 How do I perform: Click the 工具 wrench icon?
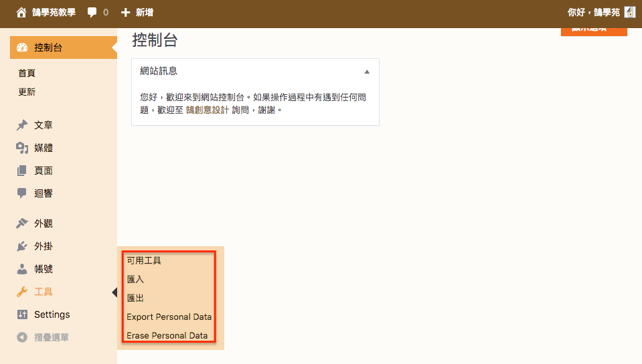(22, 292)
